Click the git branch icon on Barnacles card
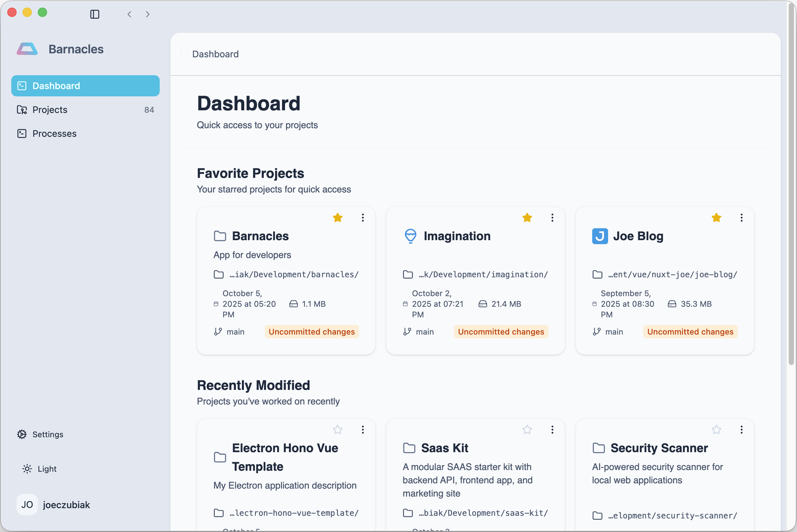Screen dimensions: 797x532 tap(218, 332)
